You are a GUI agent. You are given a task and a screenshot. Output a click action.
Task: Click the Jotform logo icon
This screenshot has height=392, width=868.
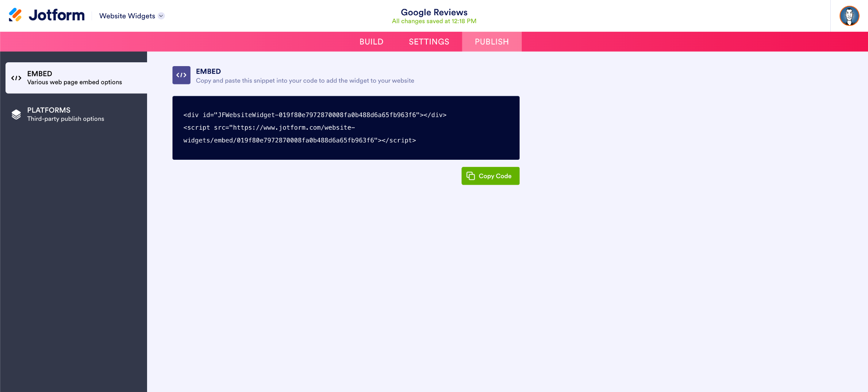pyautogui.click(x=15, y=15)
